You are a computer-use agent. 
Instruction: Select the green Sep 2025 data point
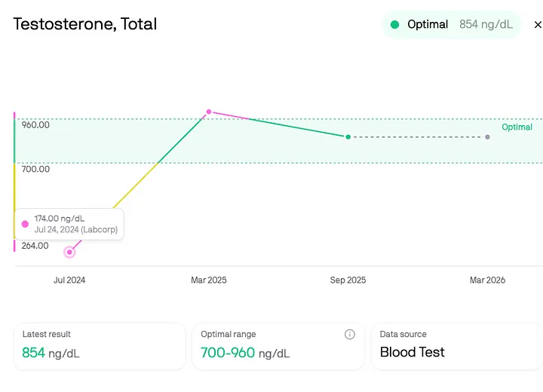pyautogui.click(x=348, y=136)
